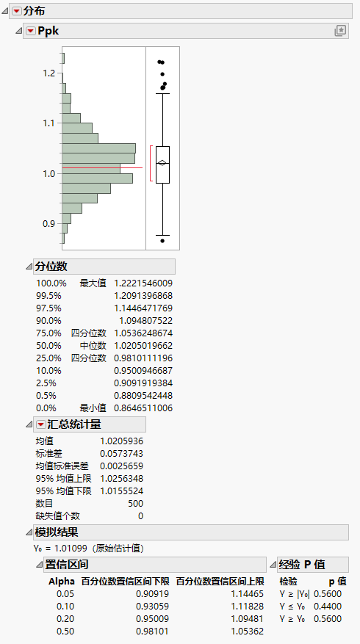Click the 99.5% quantile value 1.2091396868
360x644 pixels.
(x=143, y=296)
